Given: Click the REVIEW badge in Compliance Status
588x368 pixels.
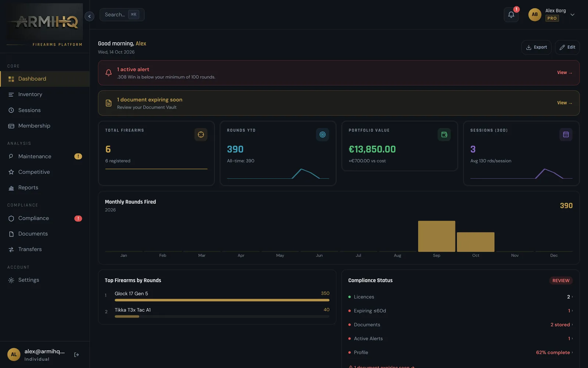Looking at the screenshot, I should click(561, 281).
